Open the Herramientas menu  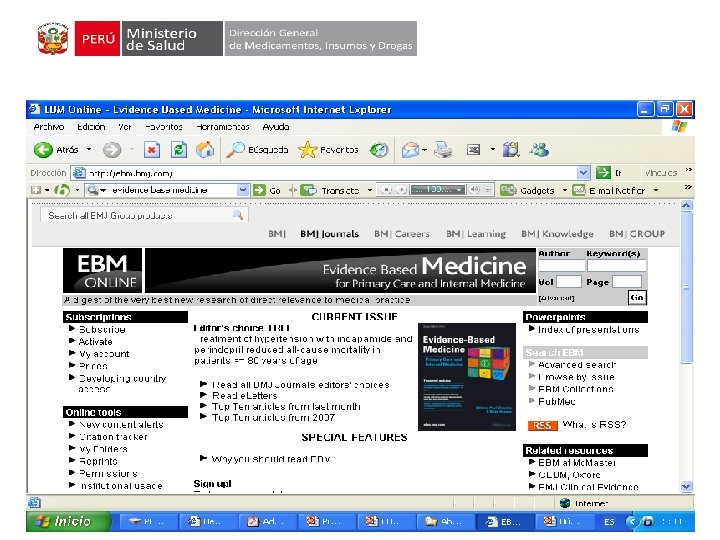pyautogui.click(x=223, y=127)
